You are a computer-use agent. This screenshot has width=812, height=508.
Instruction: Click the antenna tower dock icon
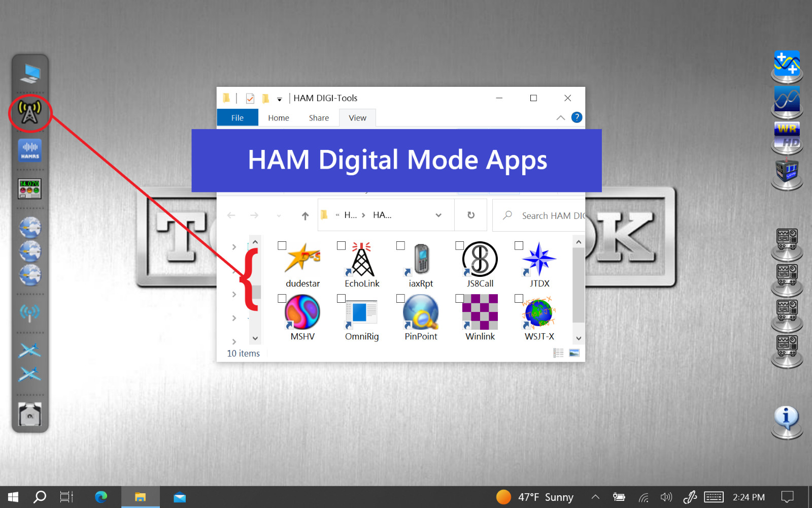[x=30, y=112]
